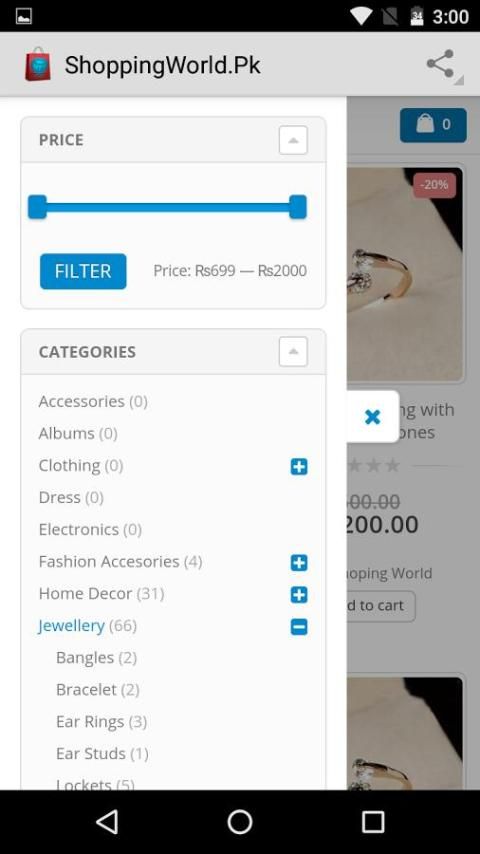This screenshot has height=854, width=480.
Task: Expand the Clothing category plus icon
Action: pos(299,467)
